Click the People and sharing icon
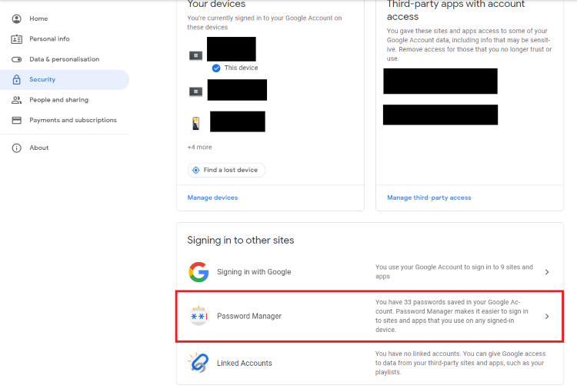577x392 pixels. pyautogui.click(x=16, y=100)
